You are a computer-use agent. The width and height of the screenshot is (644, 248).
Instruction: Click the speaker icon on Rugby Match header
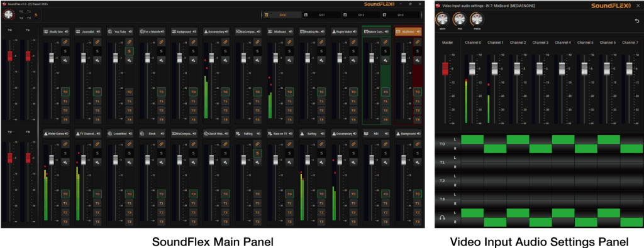(355, 31)
